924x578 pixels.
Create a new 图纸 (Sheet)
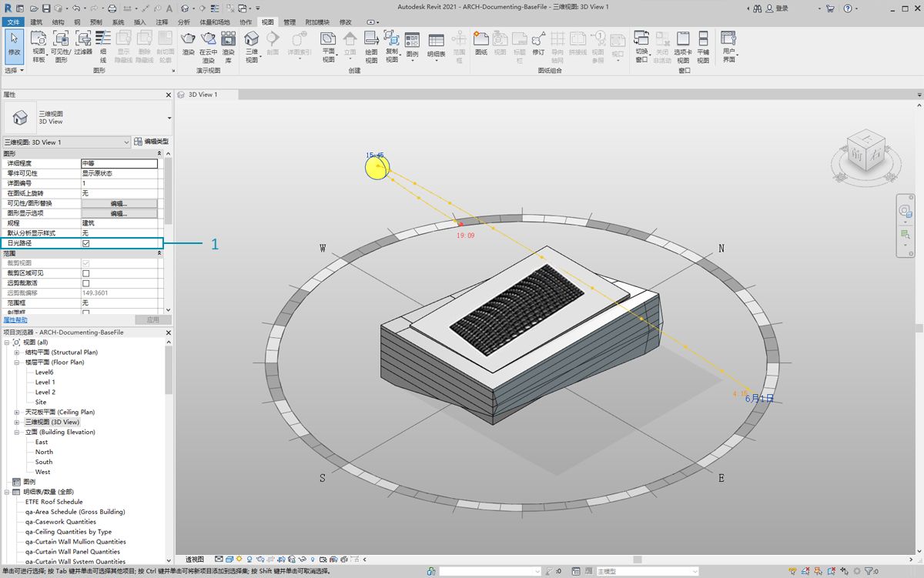click(481, 44)
